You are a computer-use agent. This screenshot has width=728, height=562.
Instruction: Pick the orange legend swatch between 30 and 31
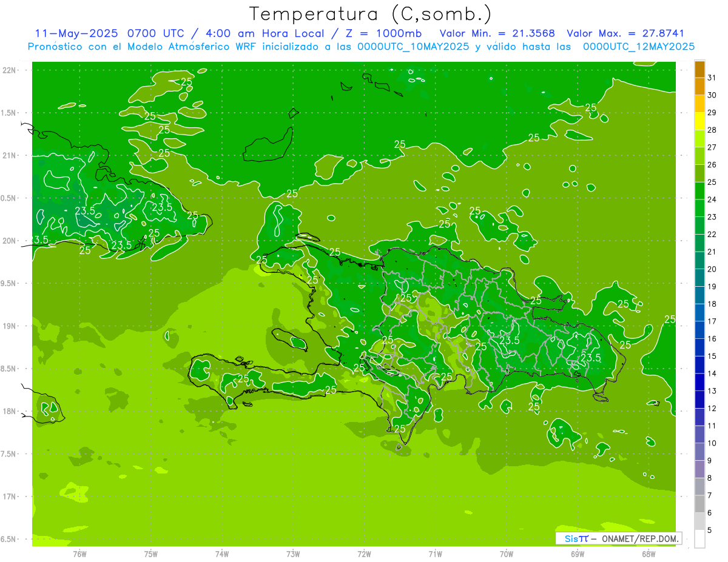(x=700, y=86)
